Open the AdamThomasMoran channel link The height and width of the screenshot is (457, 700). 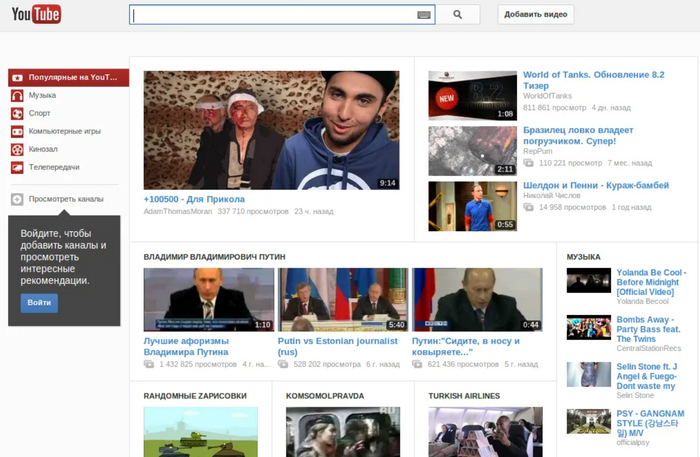pos(178,212)
